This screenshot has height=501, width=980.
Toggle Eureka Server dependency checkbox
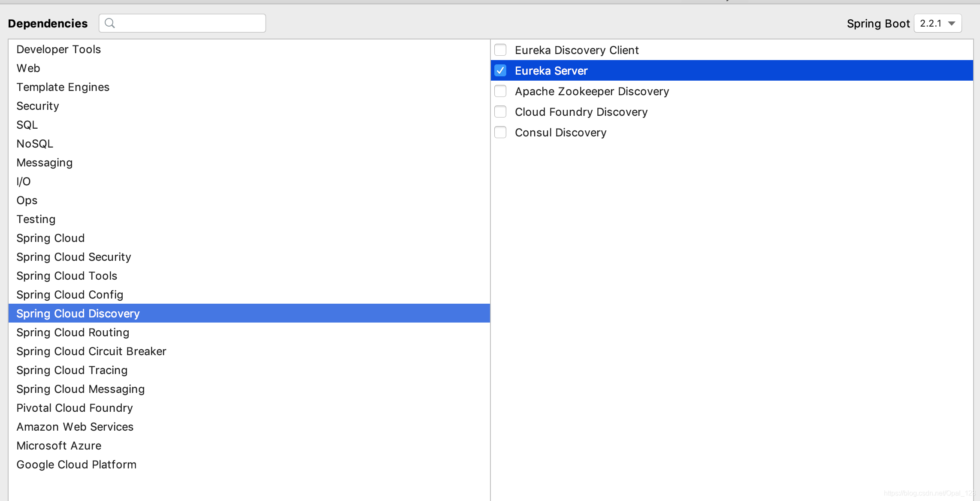[x=502, y=70]
